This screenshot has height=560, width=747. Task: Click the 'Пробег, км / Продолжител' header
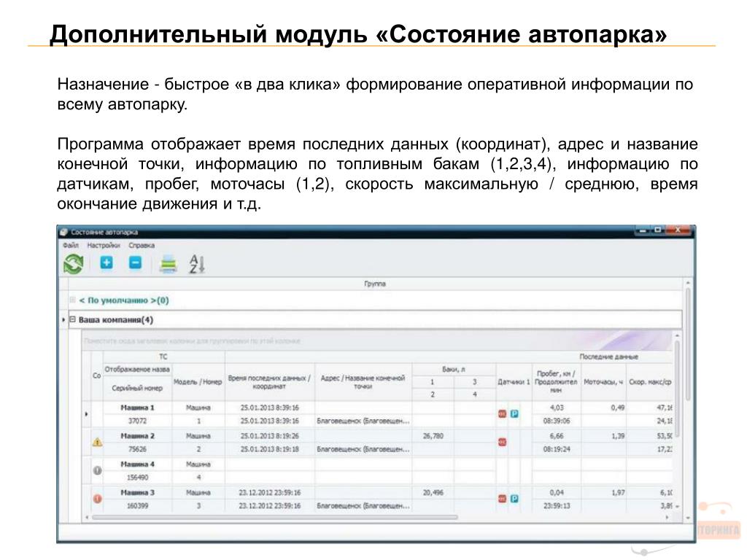(x=556, y=382)
